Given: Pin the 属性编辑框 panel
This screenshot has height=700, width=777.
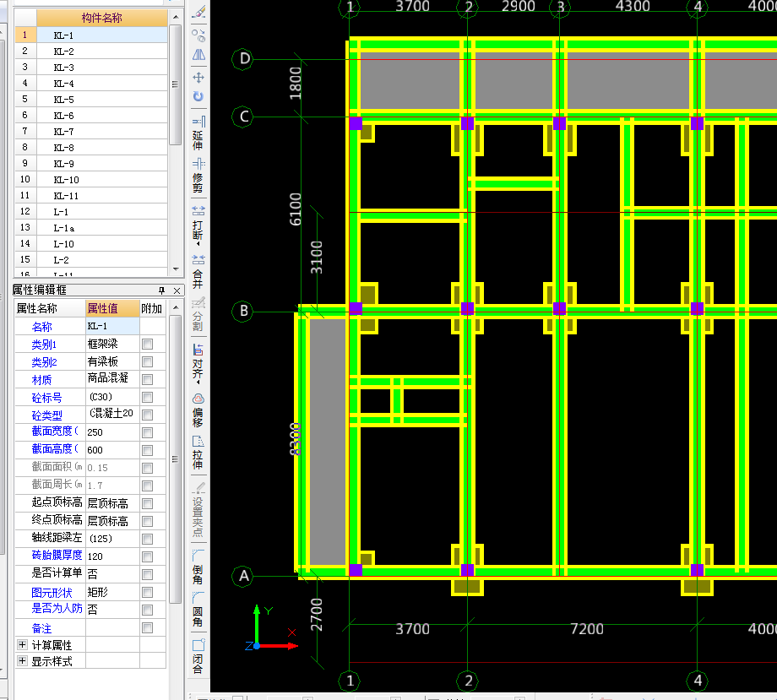Looking at the screenshot, I should click(161, 290).
